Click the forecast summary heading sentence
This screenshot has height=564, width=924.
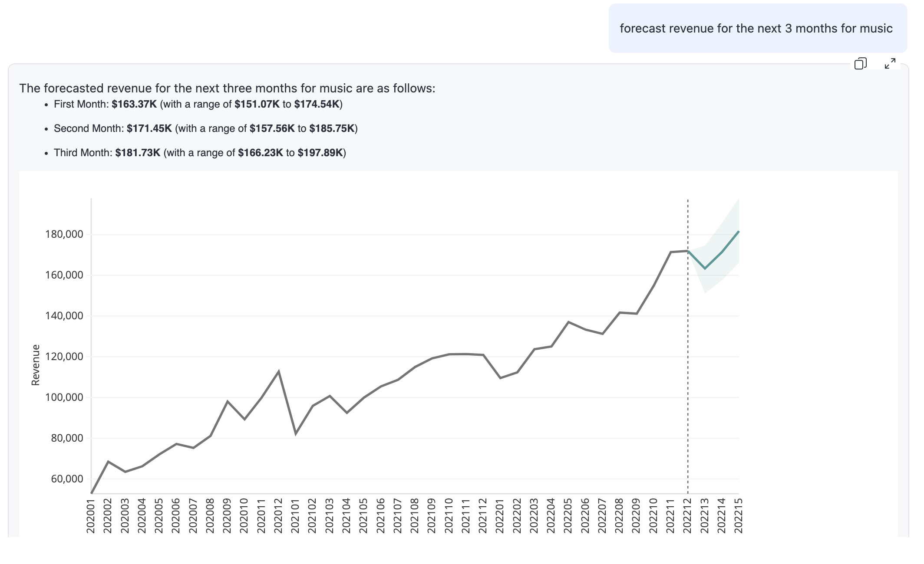227,89
